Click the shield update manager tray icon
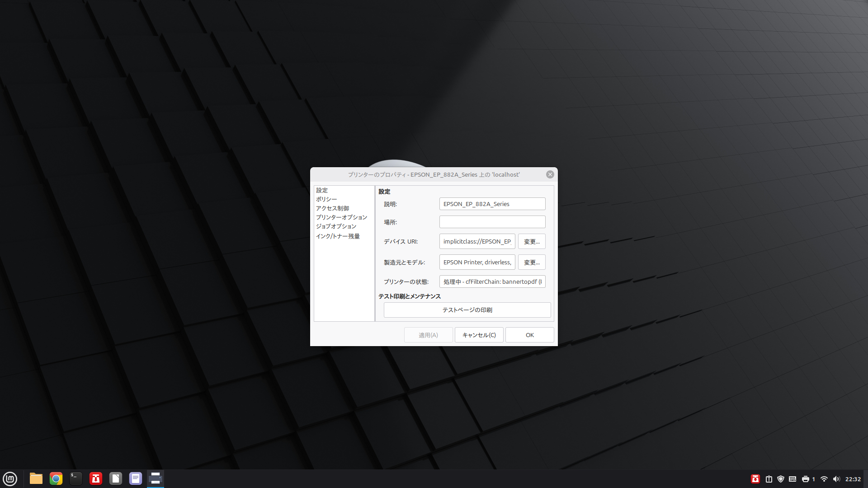 (x=781, y=479)
